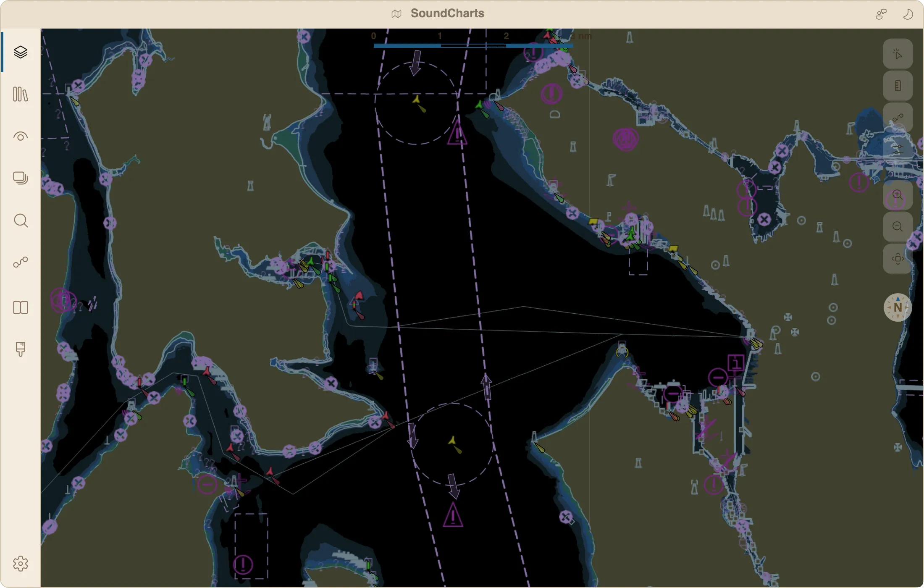Select the route drawing tool on the map
The image size is (924, 588).
pos(898,118)
